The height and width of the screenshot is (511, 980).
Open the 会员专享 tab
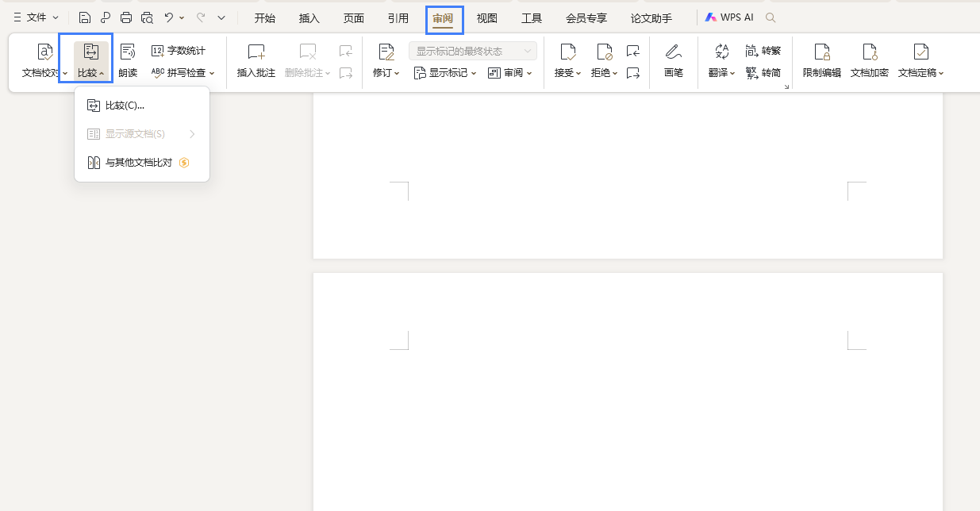coord(586,18)
